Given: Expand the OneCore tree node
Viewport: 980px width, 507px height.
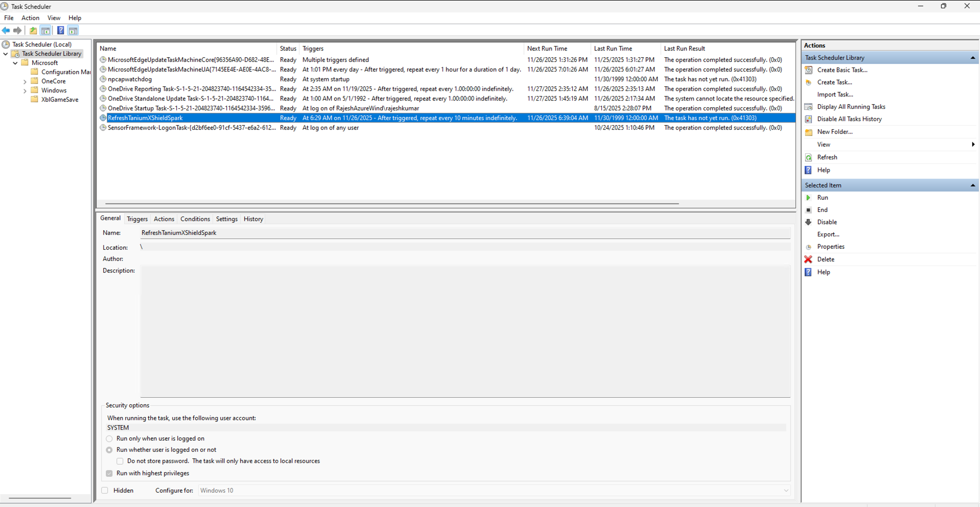Looking at the screenshot, I should pos(25,81).
